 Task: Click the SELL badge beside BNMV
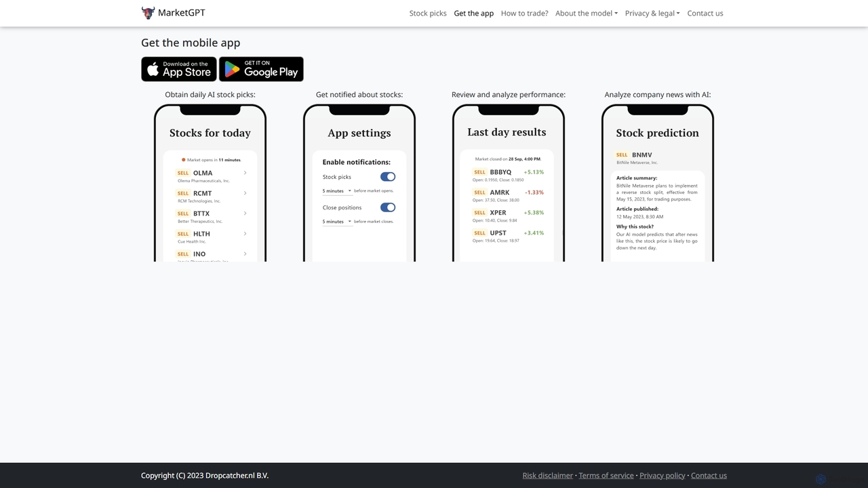[x=622, y=155]
